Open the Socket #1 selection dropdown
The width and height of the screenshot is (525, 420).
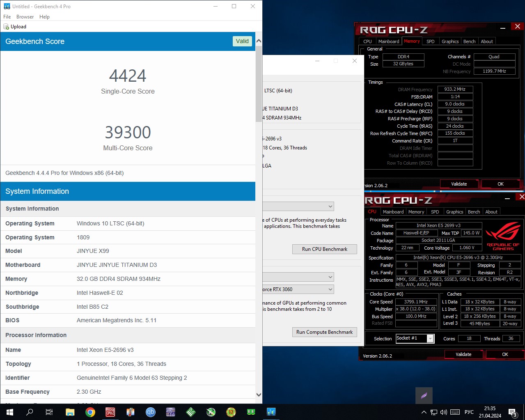[415, 338]
